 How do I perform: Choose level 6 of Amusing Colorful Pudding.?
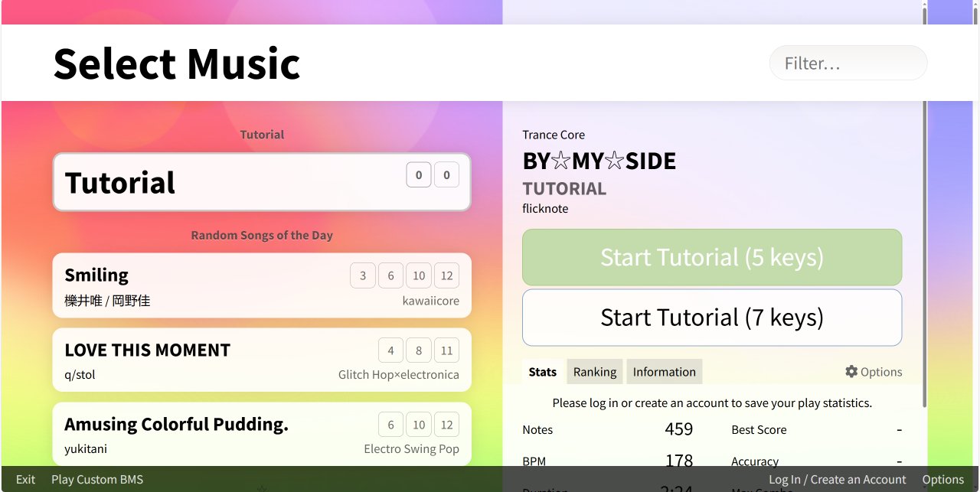(390, 425)
